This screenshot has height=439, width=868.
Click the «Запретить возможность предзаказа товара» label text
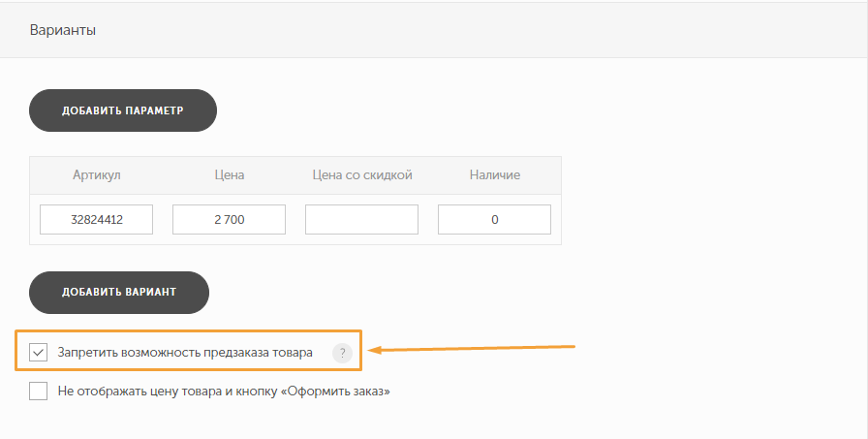point(185,353)
